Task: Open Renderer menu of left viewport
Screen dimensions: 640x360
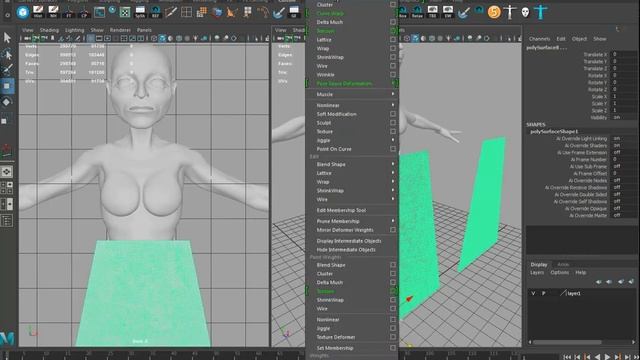Action: [120, 30]
